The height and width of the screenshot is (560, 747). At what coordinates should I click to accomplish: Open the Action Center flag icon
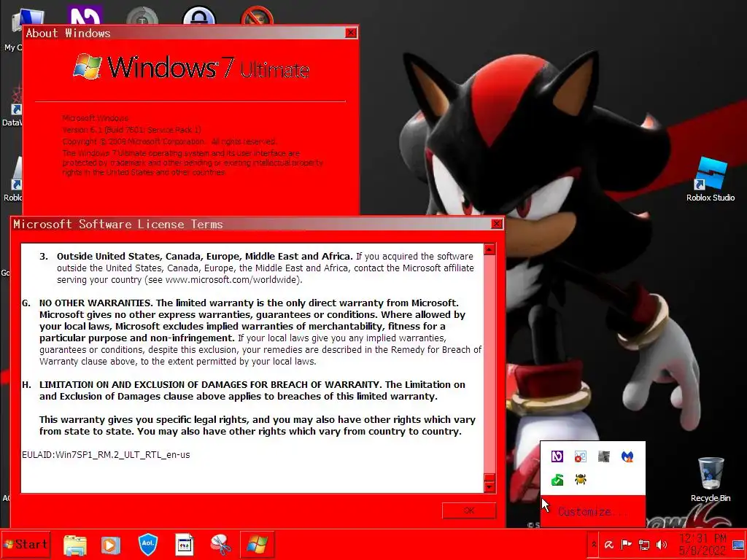[x=626, y=545]
